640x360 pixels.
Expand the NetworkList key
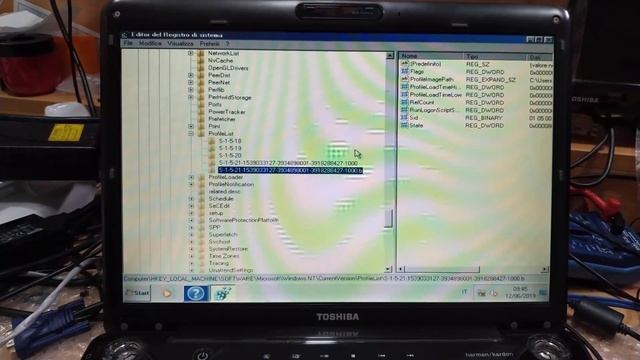click(x=191, y=53)
